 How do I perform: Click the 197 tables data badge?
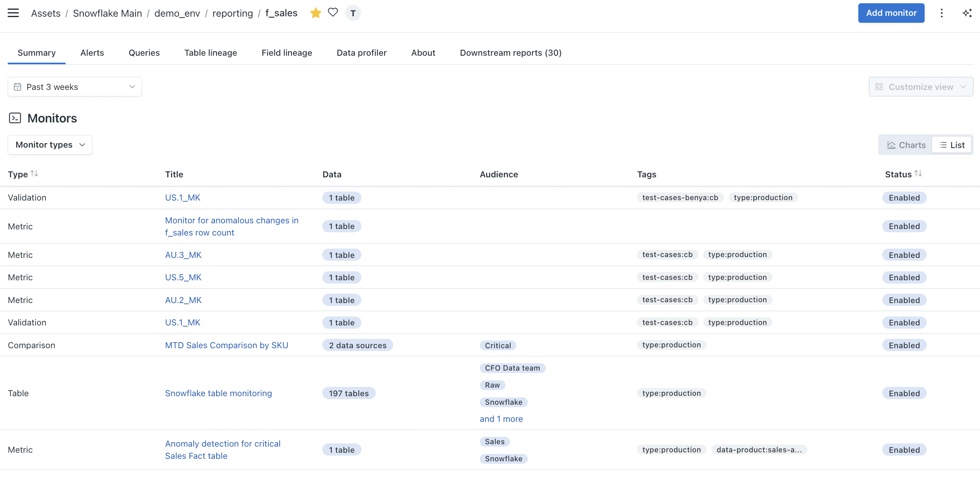tap(349, 393)
